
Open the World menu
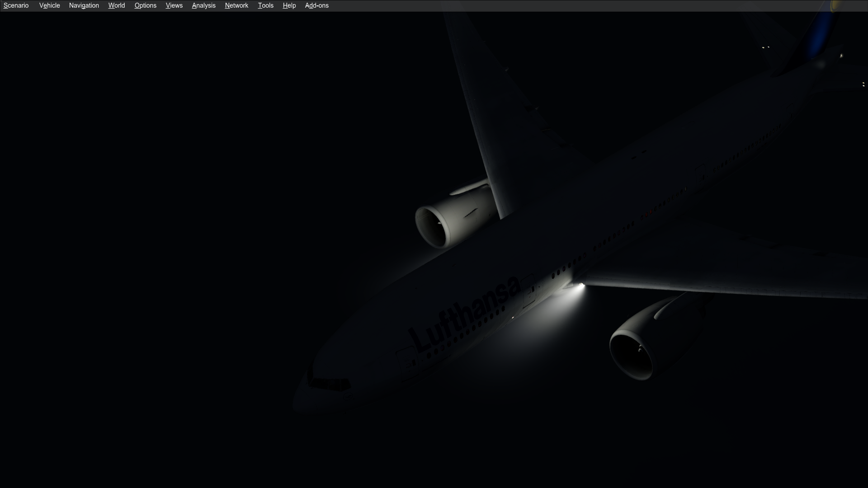tap(117, 5)
